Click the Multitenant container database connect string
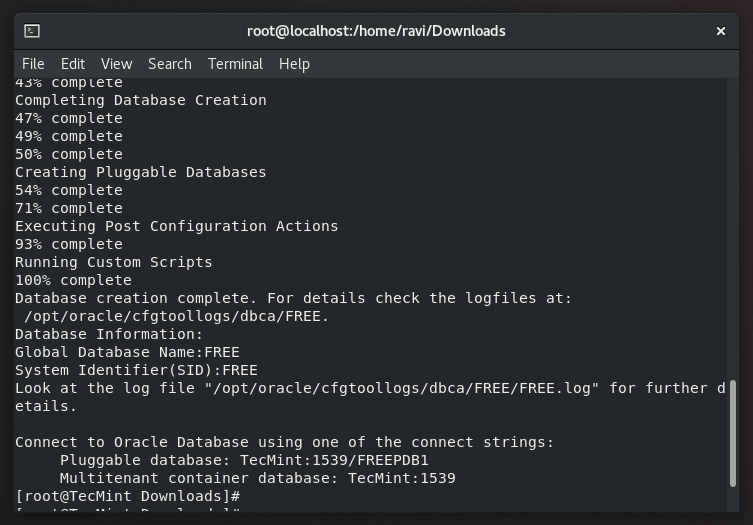The image size is (753, 525). (401, 478)
